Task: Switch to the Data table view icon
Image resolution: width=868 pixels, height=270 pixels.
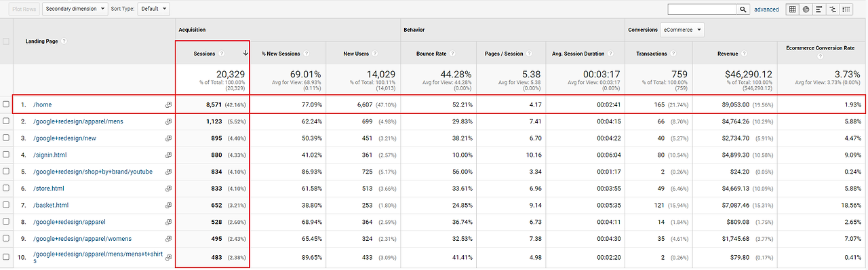Action: (793, 9)
